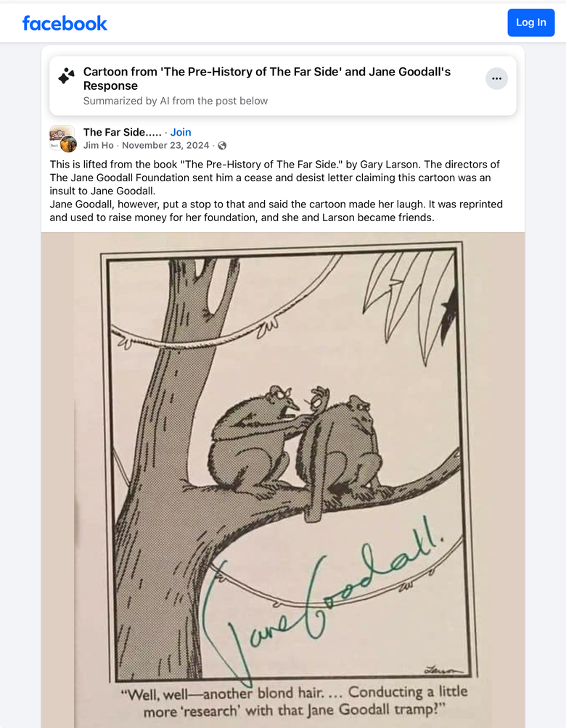This screenshot has width=566, height=728.
Task: Click 'Summarized by AI from the post below'
Action: 176,101
